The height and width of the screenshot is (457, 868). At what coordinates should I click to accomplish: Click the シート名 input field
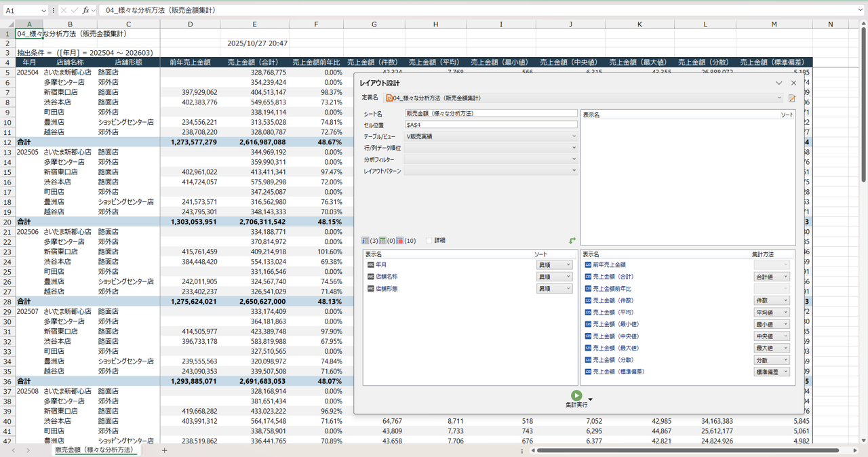point(490,113)
